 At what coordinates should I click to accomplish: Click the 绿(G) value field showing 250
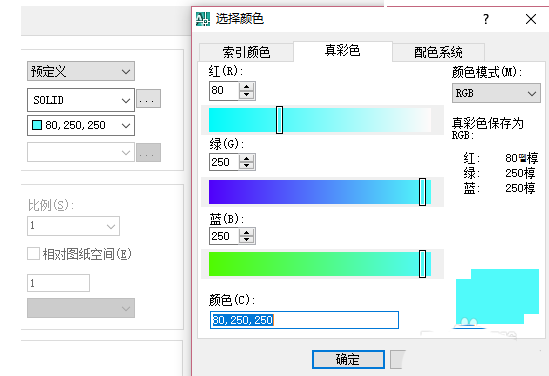pos(224,162)
